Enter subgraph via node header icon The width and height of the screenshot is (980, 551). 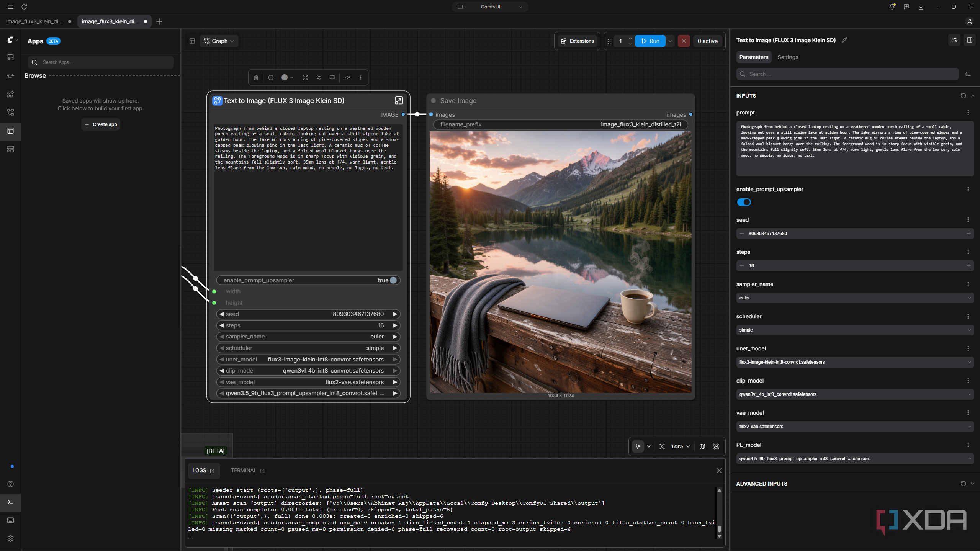[x=399, y=101]
